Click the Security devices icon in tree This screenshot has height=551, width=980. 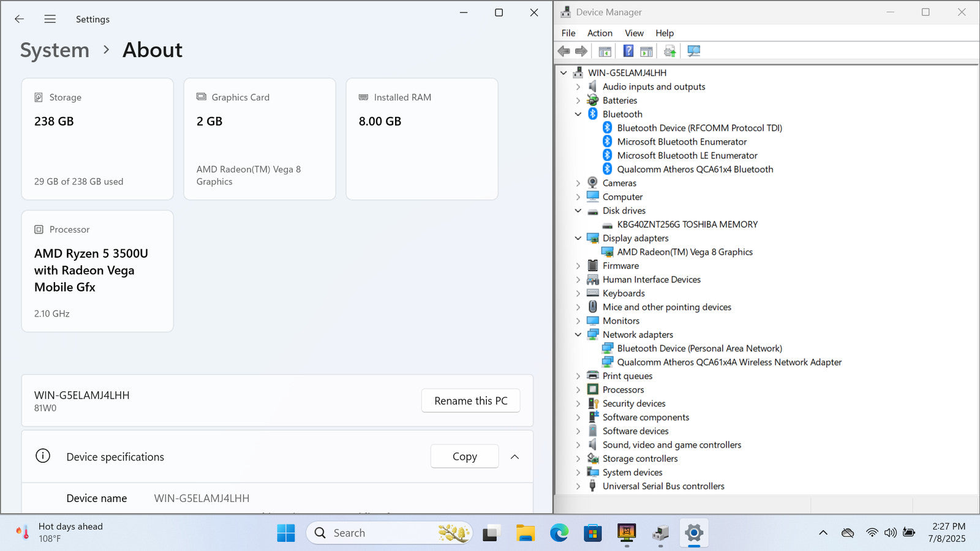tap(593, 403)
